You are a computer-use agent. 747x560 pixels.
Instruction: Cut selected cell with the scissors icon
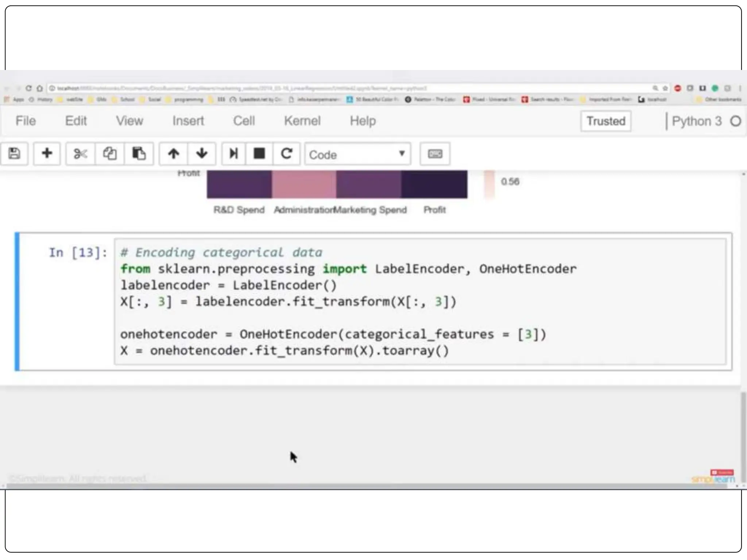(80, 153)
